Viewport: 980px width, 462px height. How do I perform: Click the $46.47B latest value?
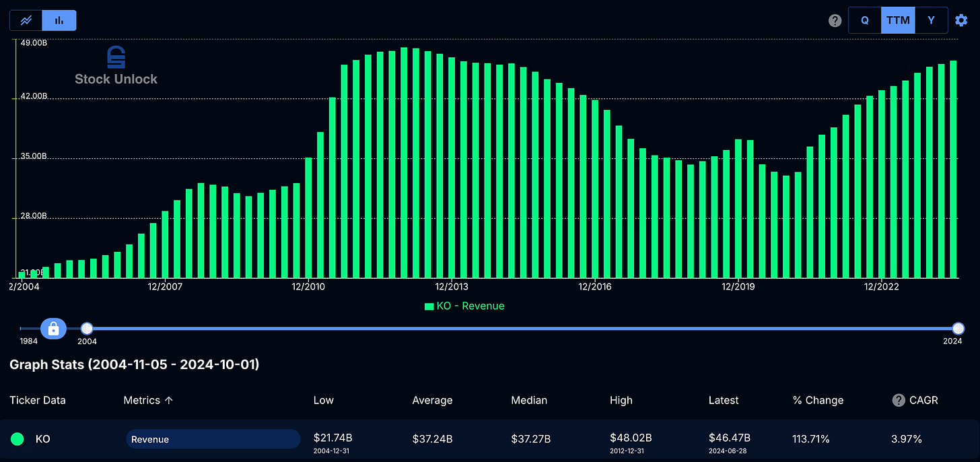click(x=730, y=438)
